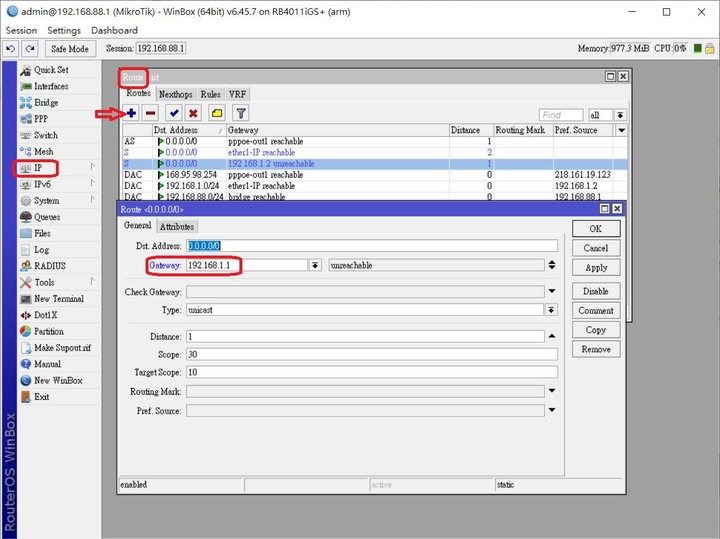Expand the Check Gateway field
Viewport: 720px width, 539px height.
click(x=552, y=291)
